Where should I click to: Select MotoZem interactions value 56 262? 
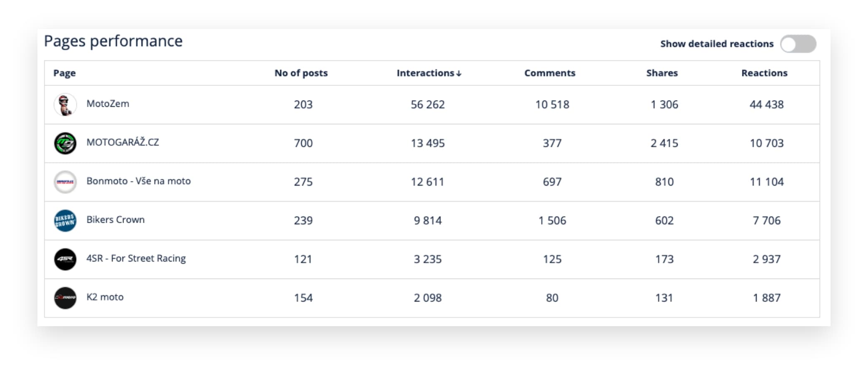427,104
